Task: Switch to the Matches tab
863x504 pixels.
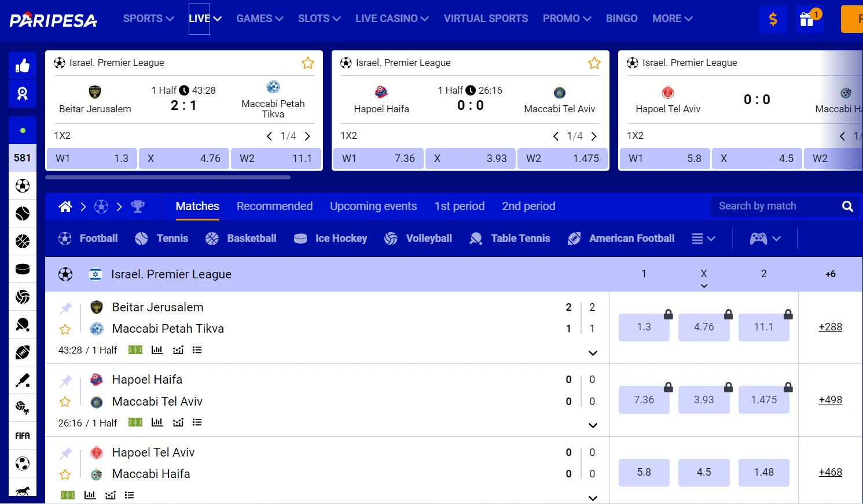Action: pyautogui.click(x=197, y=207)
